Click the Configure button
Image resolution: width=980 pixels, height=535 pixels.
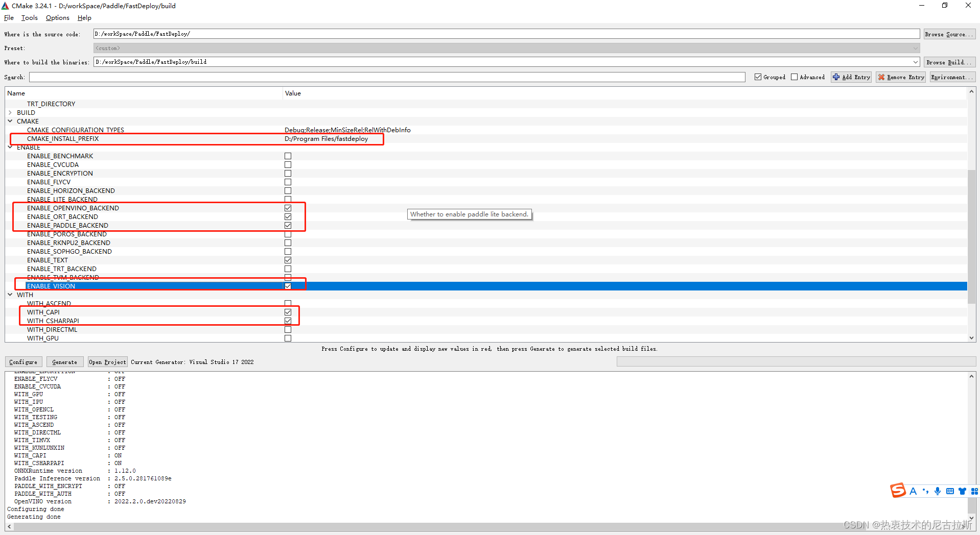pos(24,362)
